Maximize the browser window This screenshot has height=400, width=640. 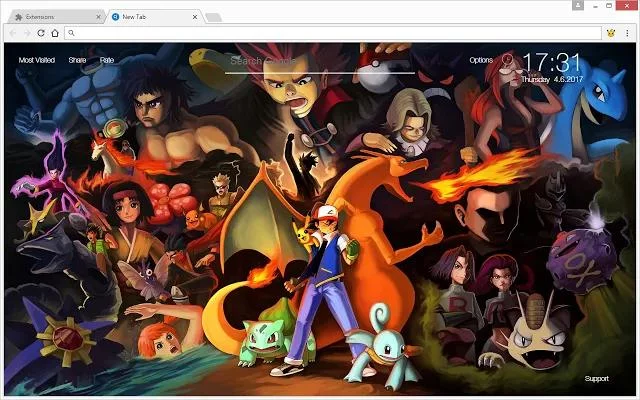pos(609,6)
